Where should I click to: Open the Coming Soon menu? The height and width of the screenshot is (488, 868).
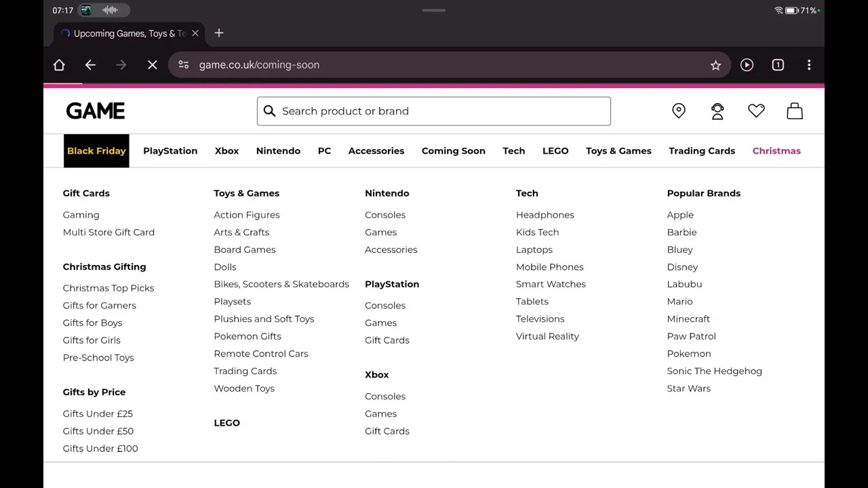click(x=453, y=151)
